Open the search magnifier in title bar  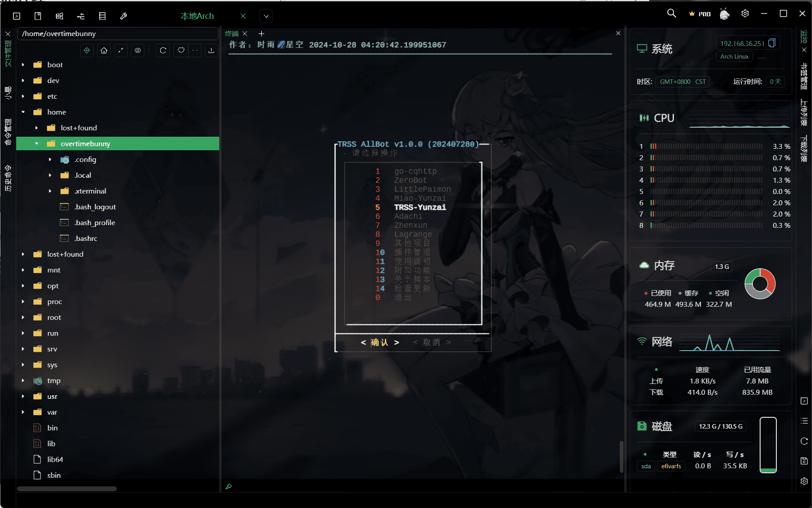click(x=671, y=14)
